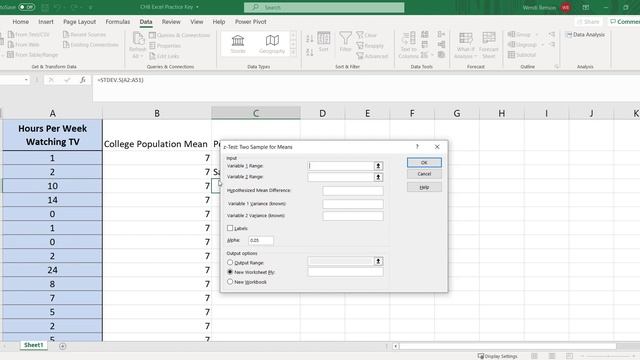640x360 pixels.
Task: Click the dialog help question mark
Action: pos(417,147)
